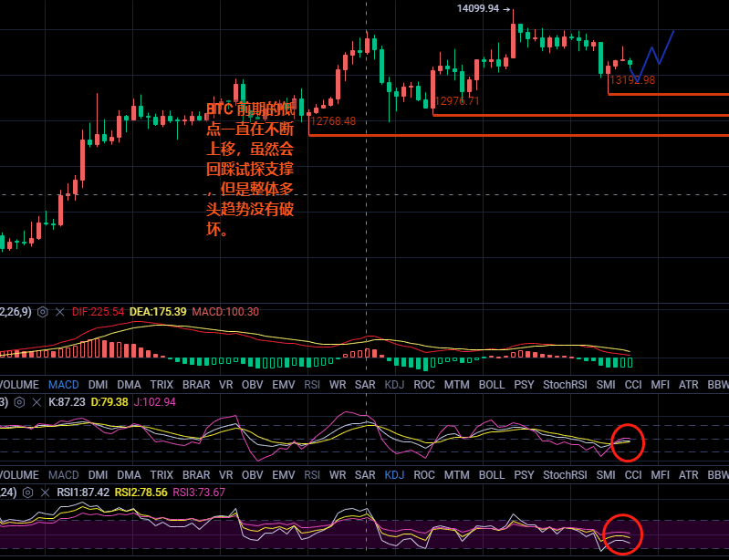The width and height of the screenshot is (729, 560).
Task: Select greyed RSI in the KDJ-highlighted tab row
Action: [x=312, y=475]
